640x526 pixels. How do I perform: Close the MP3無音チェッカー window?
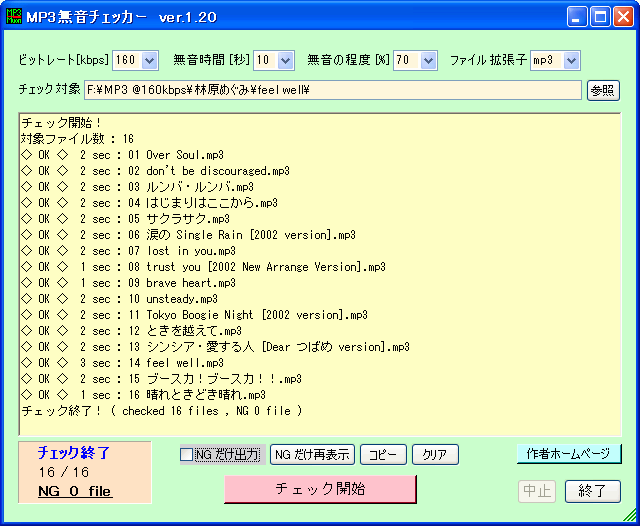click(624, 17)
